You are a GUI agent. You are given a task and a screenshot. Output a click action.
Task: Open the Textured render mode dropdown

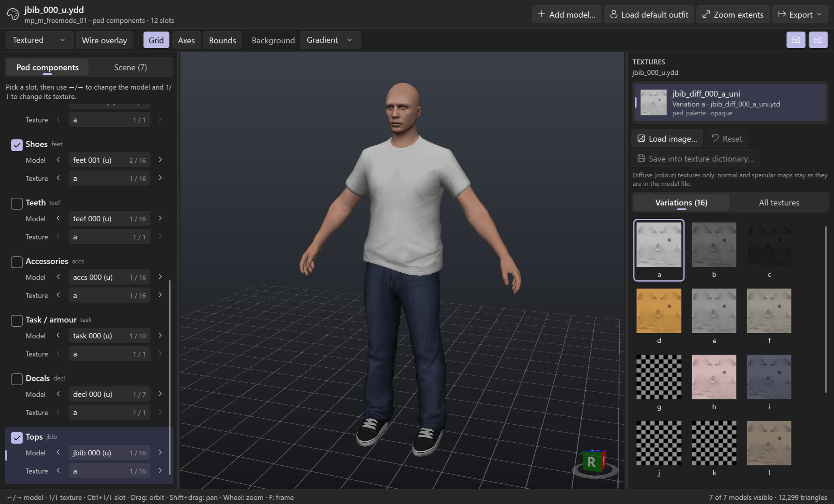point(39,40)
